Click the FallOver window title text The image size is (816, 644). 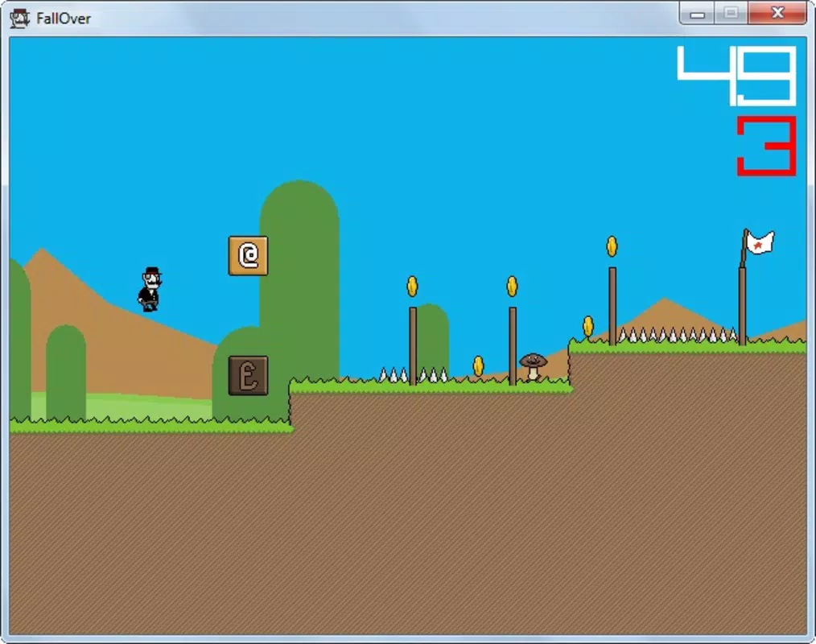[64, 19]
